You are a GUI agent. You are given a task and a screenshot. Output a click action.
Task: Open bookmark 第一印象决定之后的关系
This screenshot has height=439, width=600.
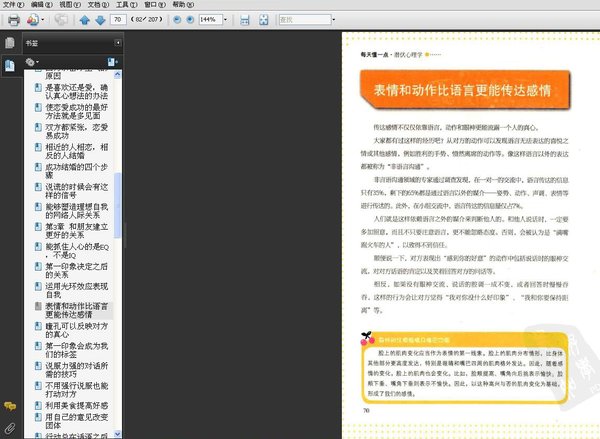coord(77,271)
